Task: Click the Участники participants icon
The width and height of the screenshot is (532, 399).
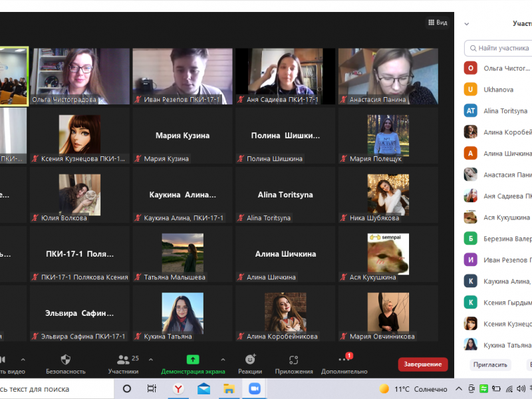Action: click(x=124, y=360)
